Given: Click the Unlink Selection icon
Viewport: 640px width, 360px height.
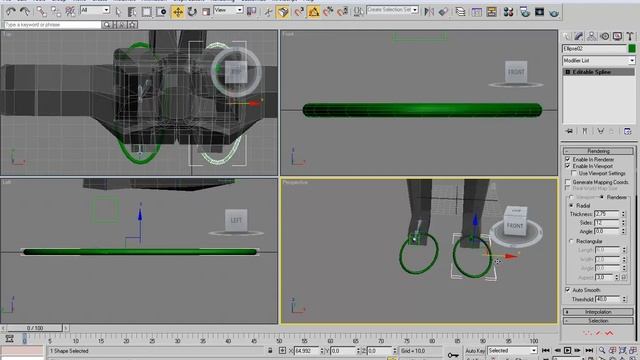Looking at the screenshot, I should [x=56, y=11].
